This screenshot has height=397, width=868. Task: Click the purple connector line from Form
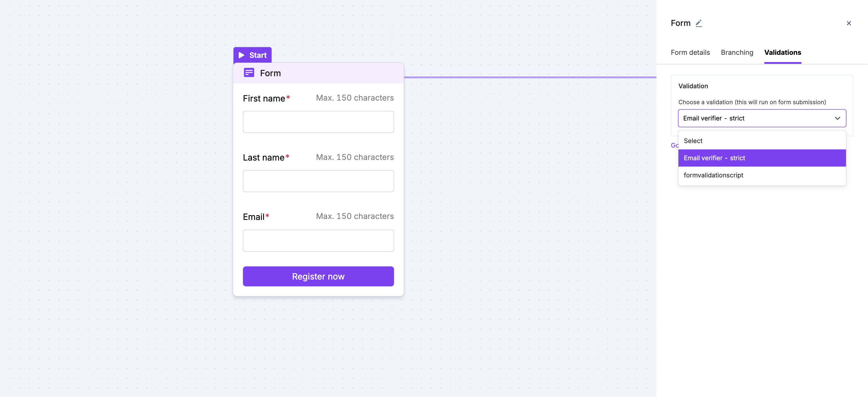(529, 77)
